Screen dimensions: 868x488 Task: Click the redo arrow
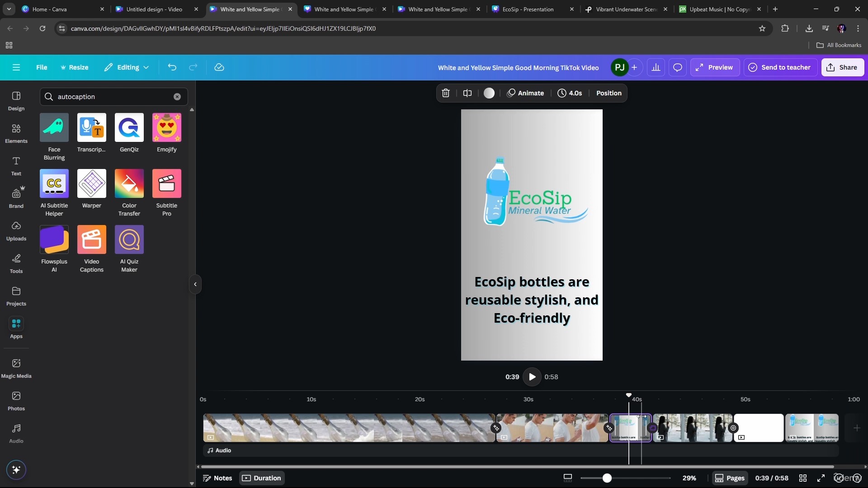193,67
